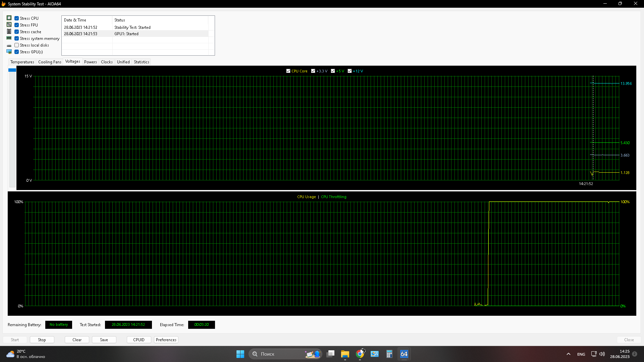Click the Task View icon in the taskbar
Viewport: 644px width, 362px height.
point(331,354)
